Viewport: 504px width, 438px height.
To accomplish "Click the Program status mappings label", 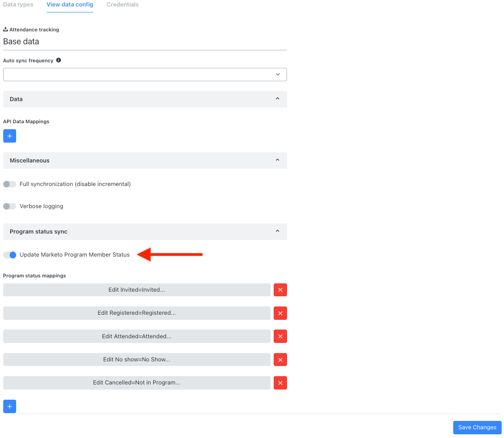I will (35, 276).
